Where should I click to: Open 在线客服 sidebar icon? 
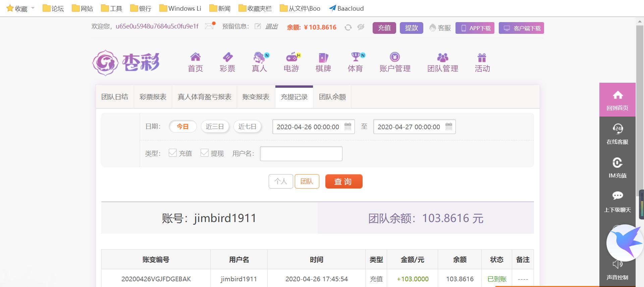click(x=618, y=134)
